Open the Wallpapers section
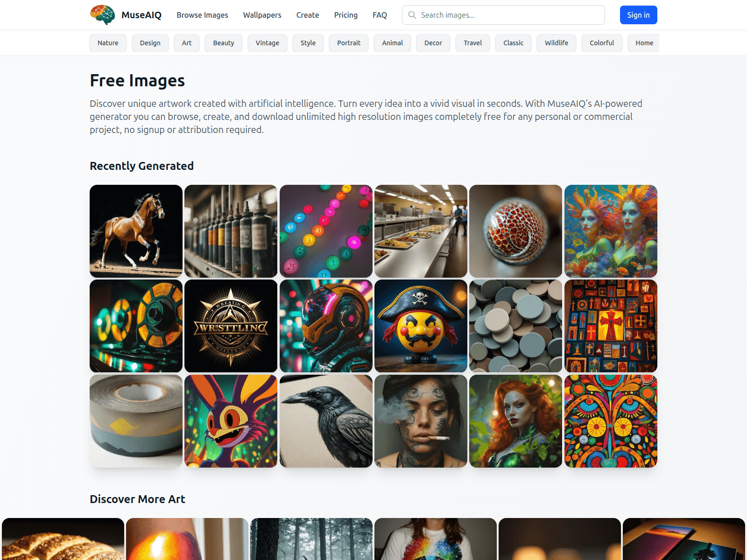 click(x=262, y=14)
